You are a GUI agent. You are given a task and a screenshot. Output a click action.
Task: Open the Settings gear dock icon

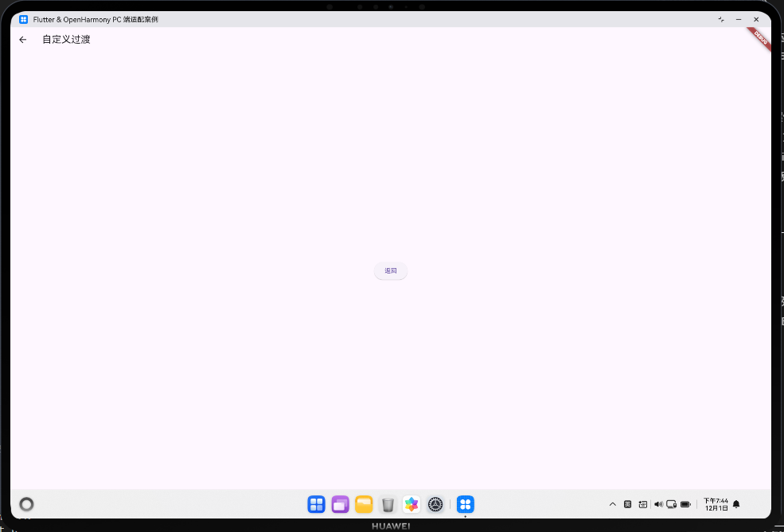click(x=435, y=504)
